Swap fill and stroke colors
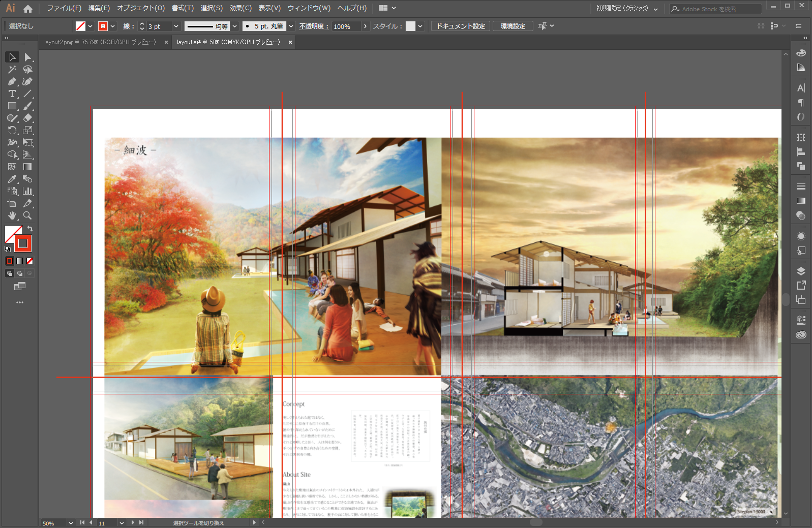Viewport: 812px width, 528px height. pos(30,229)
